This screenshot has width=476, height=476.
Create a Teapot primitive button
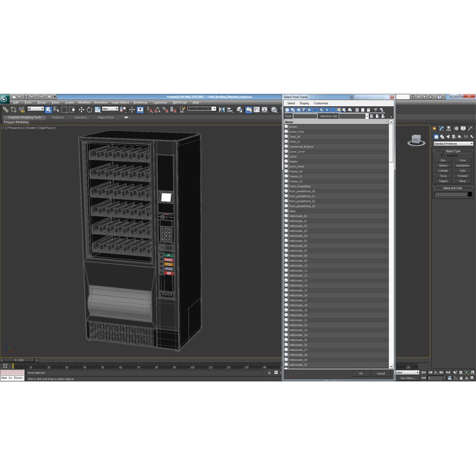pyautogui.click(x=443, y=181)
